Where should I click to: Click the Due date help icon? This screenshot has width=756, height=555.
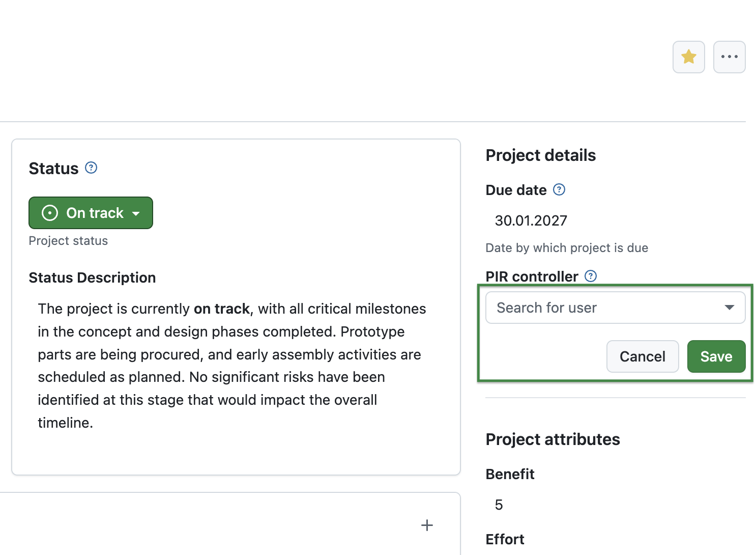click(x=559, y=189)
